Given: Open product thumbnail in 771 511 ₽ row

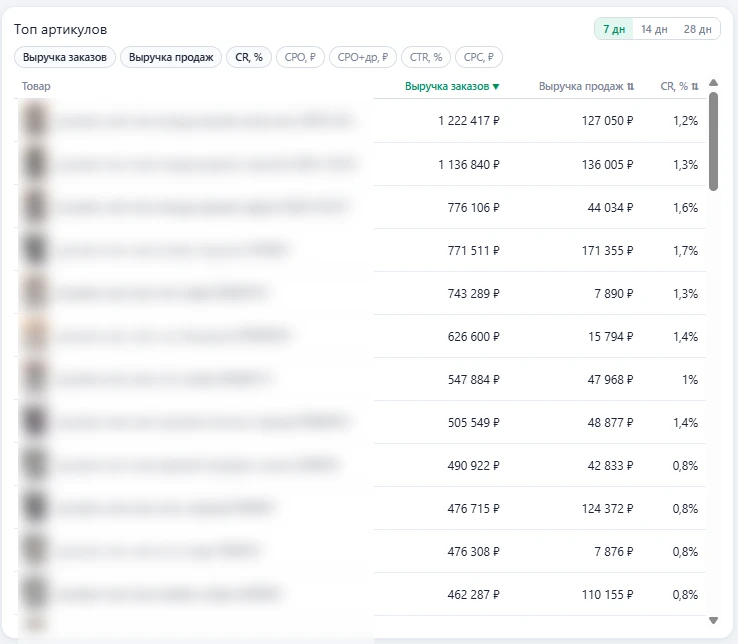Looking at the screenshot, I should click(35, 250).
